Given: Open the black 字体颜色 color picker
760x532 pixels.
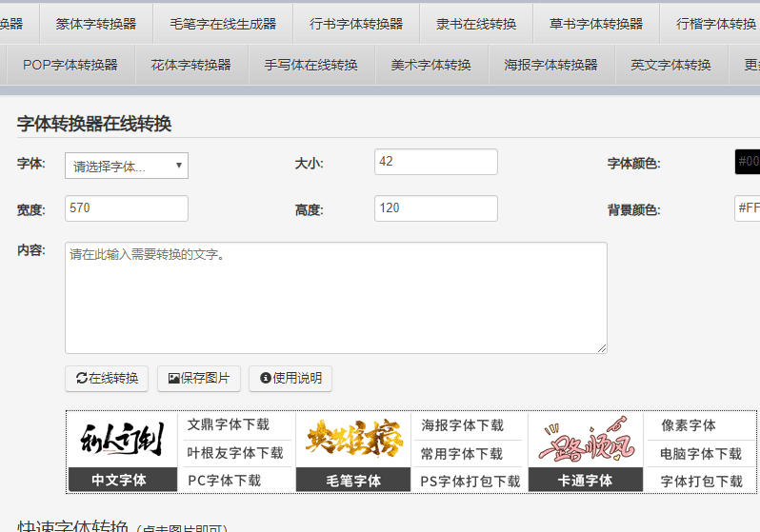Looking at the screenshot, I should coord(748,162).
